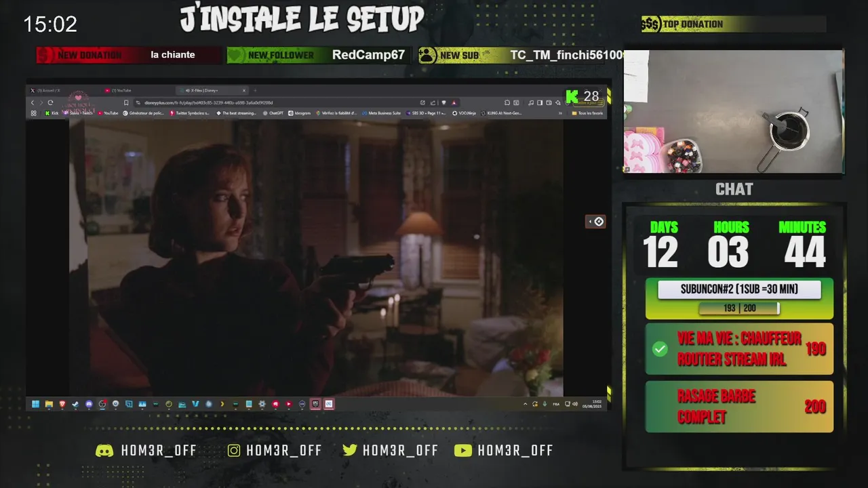Bookmark this page via the bookmark icon
Image resolution: width=868 pixels, height=488 pixels.
(x=126, y=102)
